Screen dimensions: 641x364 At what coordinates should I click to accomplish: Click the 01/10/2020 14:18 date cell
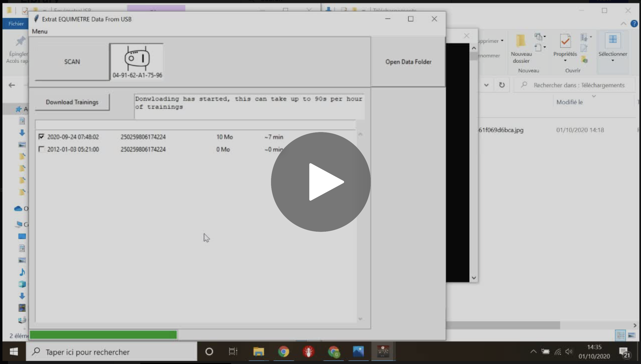pyautogui.click(x=580, y=130)
